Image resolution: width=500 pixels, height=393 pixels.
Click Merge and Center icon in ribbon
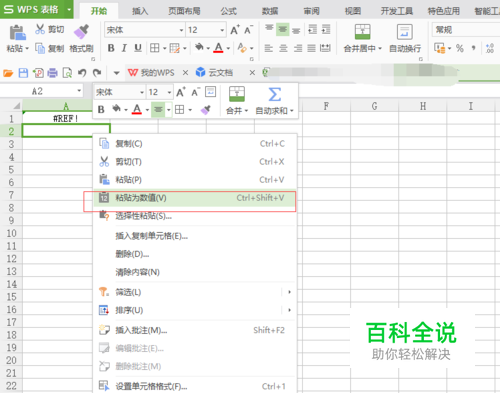pos(362,32)
